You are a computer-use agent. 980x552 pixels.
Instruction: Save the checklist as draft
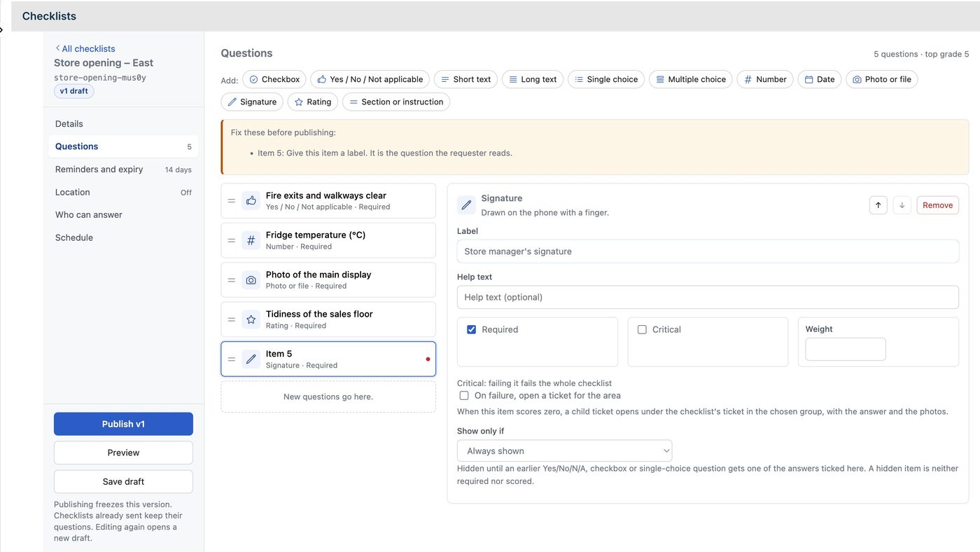(123, 481)
